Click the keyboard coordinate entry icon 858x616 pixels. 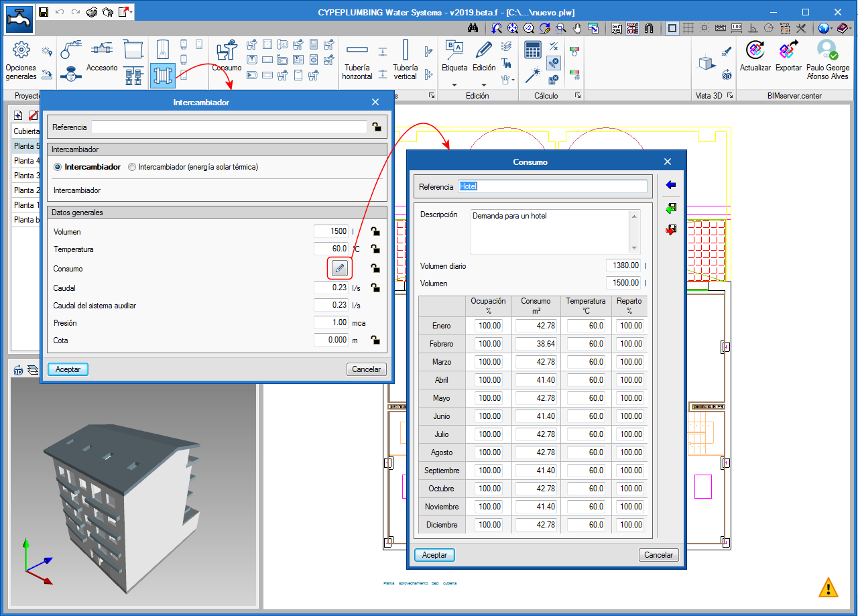coord(721,28)
